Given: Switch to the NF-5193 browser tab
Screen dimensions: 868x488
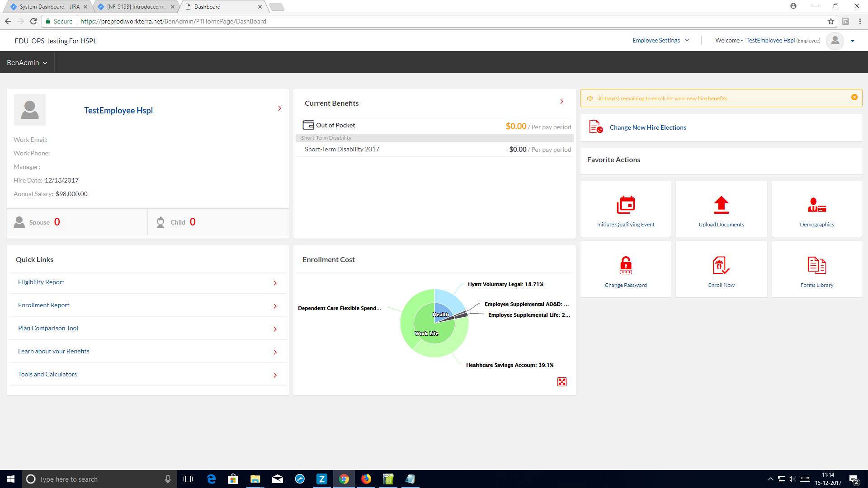Looking at the screenshot, I should [136, 7].
